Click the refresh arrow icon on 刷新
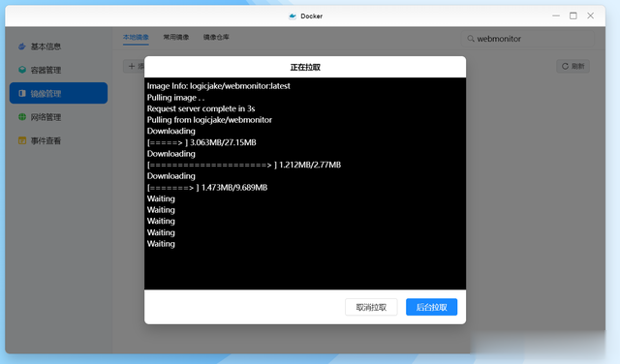The image size is (620, 364). (x=565, y=67)
